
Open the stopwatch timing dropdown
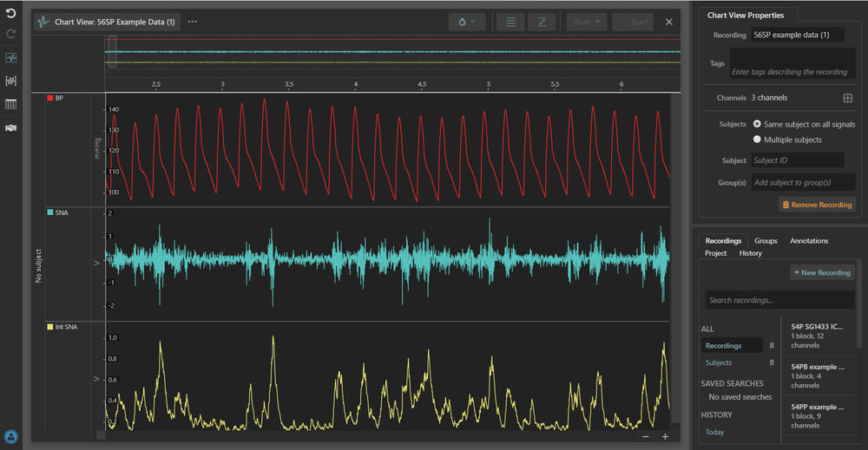pos(467,22)
